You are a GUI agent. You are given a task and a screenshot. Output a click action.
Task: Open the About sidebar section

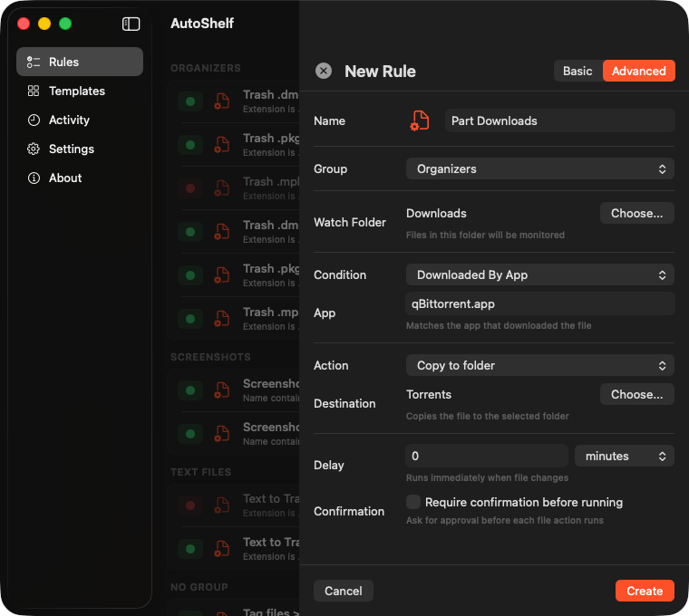point(80,178)
